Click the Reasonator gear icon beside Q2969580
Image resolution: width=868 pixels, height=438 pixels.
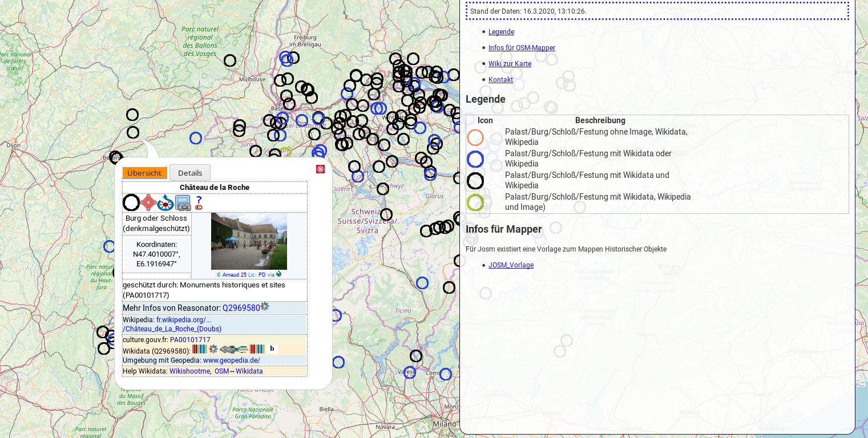coord(265,307)
